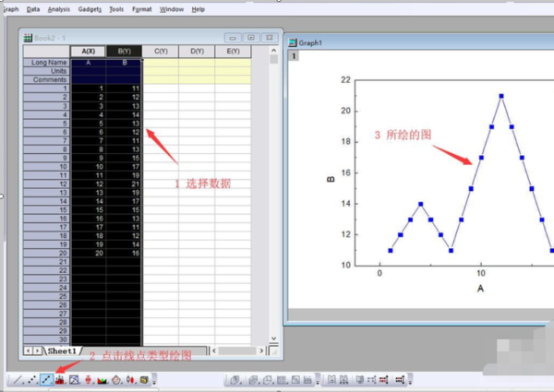
Task: Click the Long Name row label
Action: pyautogui.click(x=47, y=63)
